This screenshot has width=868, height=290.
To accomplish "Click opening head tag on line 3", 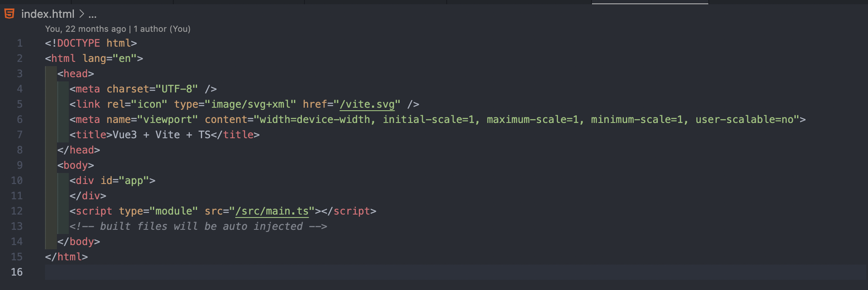I will (76, 74).
